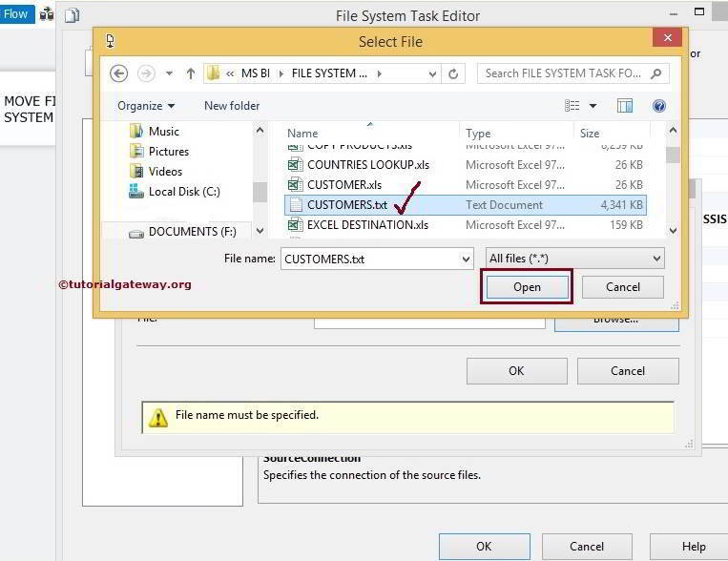
Task: Toggle the preview pane icon
Action: pyautogui.click(x=624, y=106)
